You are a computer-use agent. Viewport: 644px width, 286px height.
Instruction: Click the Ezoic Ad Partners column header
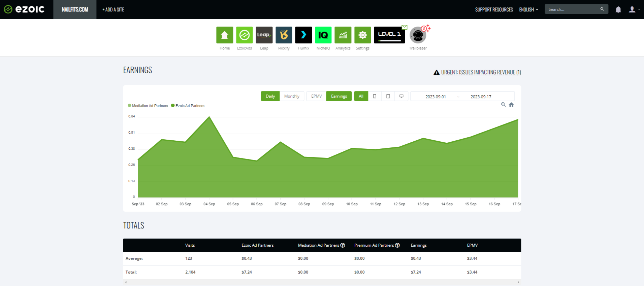(x=258, y=245)
